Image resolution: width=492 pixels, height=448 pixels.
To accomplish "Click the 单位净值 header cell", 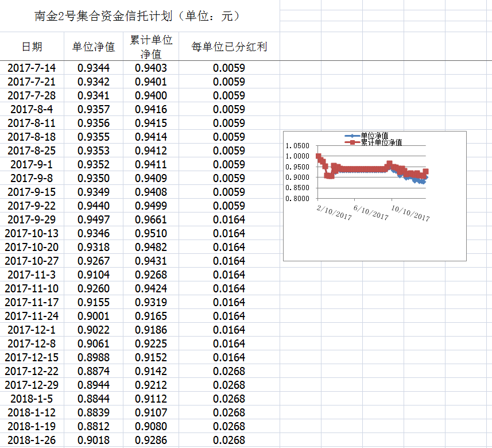I will [94, 47].
